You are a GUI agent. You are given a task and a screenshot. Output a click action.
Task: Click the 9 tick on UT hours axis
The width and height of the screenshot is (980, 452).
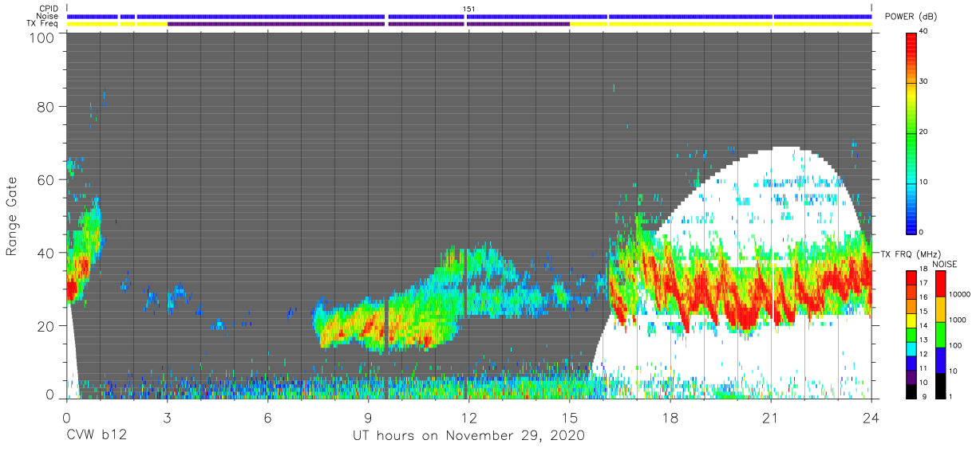point(368,417)
